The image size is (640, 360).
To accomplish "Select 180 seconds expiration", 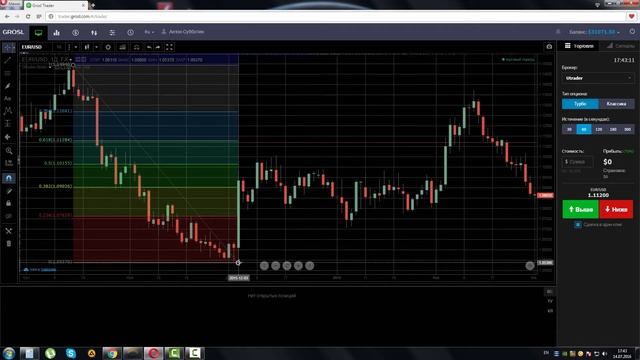I will tap(613, 129).
